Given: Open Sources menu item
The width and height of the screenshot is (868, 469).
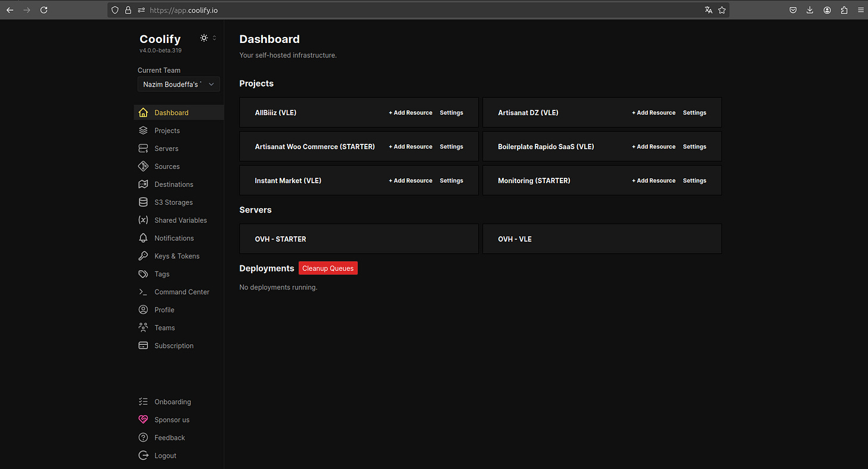Looking at the screenshot, I should (x=179, y=166).
